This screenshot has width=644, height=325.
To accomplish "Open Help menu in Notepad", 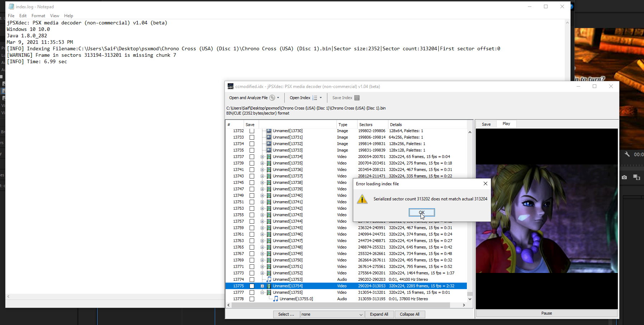I will point(68,16).
